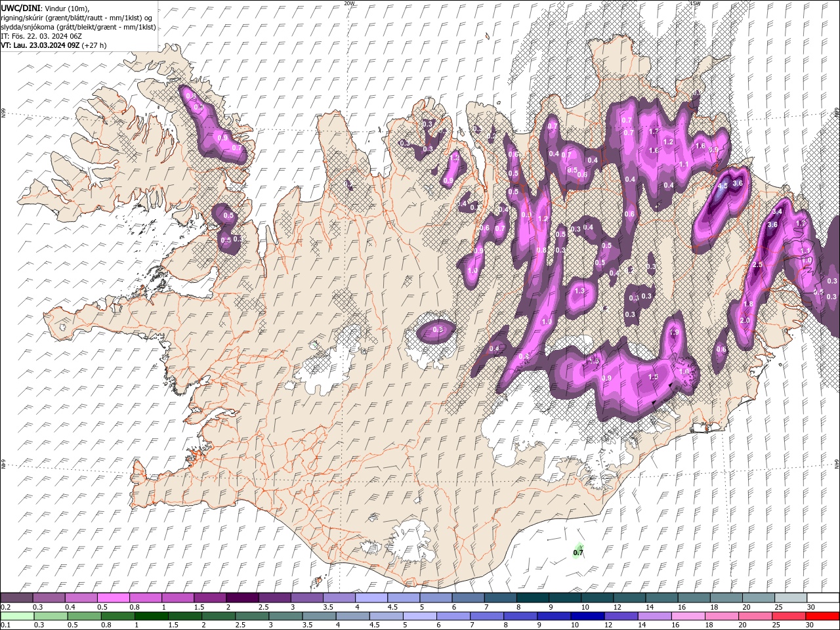Click the '(+27 h)' forecast offset text
The height and width of the screenshot is (630, 840).
(x=94, y=45)
